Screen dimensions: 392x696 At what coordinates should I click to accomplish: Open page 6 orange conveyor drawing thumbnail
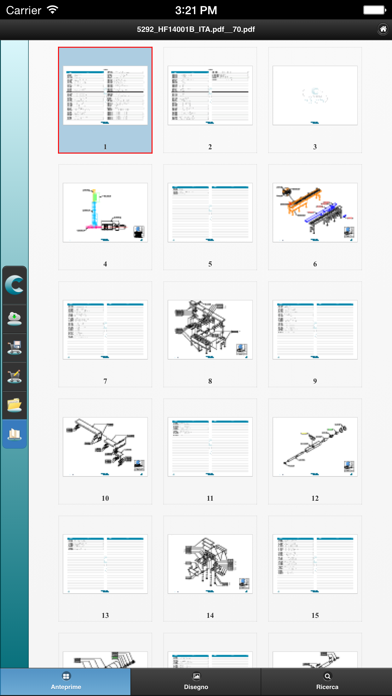(315, 217)
